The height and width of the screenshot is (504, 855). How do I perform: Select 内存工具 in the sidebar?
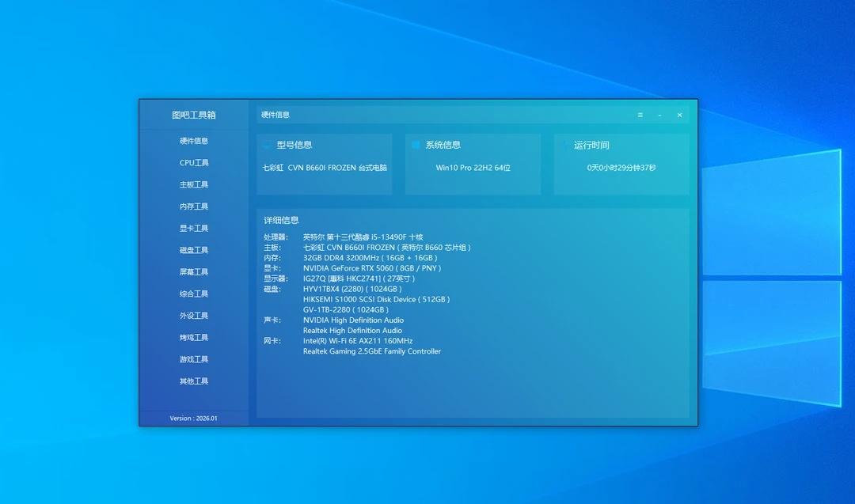coord(194,206)
